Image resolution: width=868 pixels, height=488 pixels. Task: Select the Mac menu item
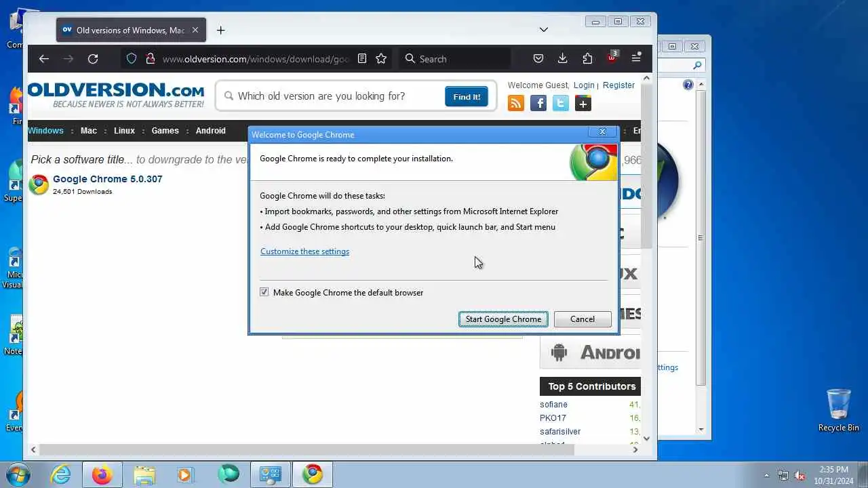tap(89, 131)
